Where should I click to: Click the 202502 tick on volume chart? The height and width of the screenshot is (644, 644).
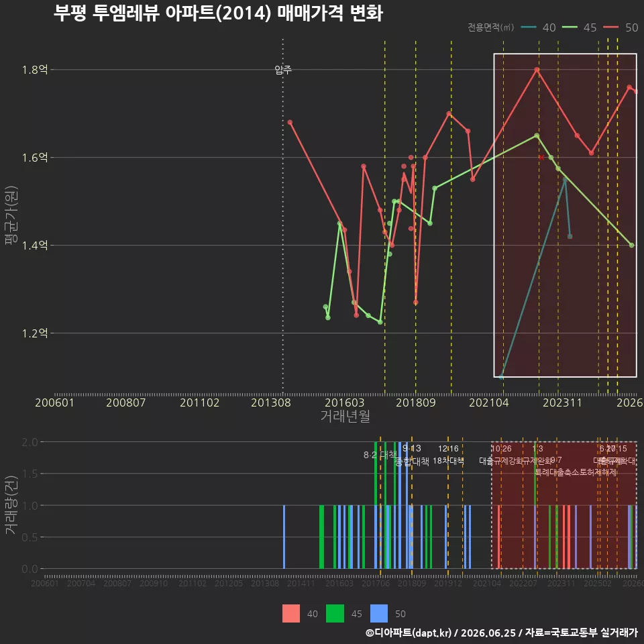click(598, 583)
